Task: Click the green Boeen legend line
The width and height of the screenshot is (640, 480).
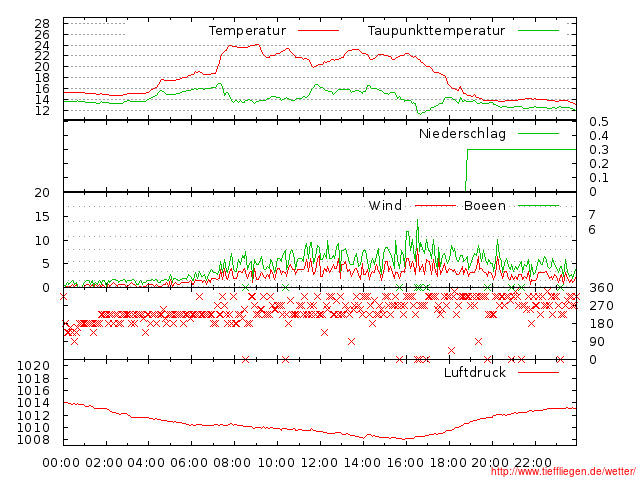Action: (538, 206)
